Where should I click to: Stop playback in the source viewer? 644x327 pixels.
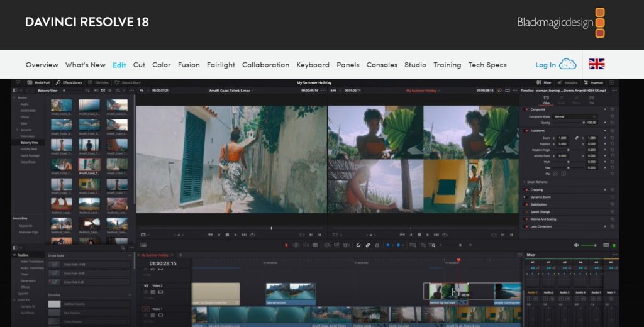227,235
